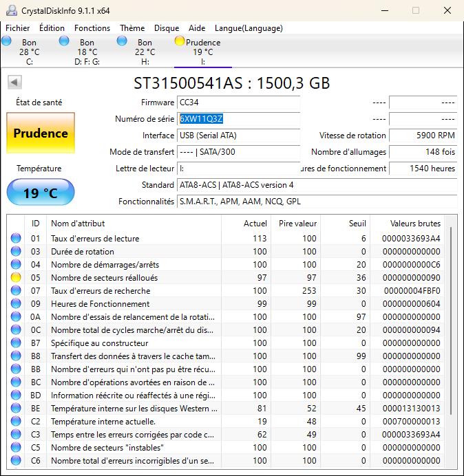Click the Firmware CC34 field
464x476 pixels.
point(238,102)
